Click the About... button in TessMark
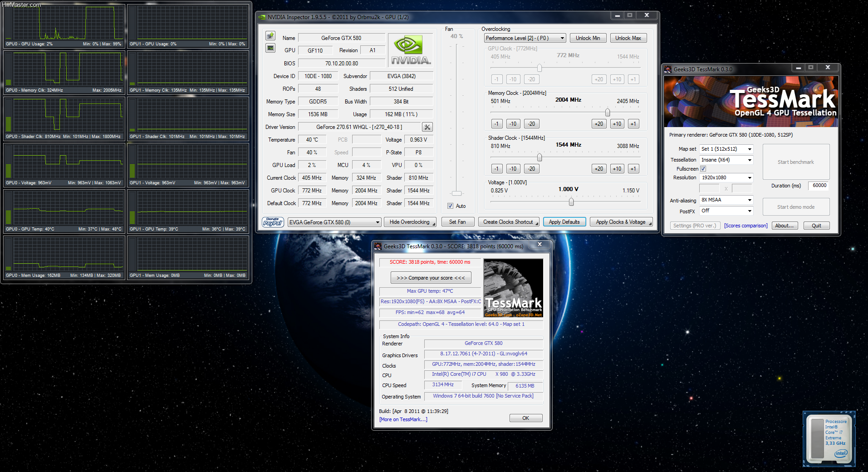 point(785,226)
